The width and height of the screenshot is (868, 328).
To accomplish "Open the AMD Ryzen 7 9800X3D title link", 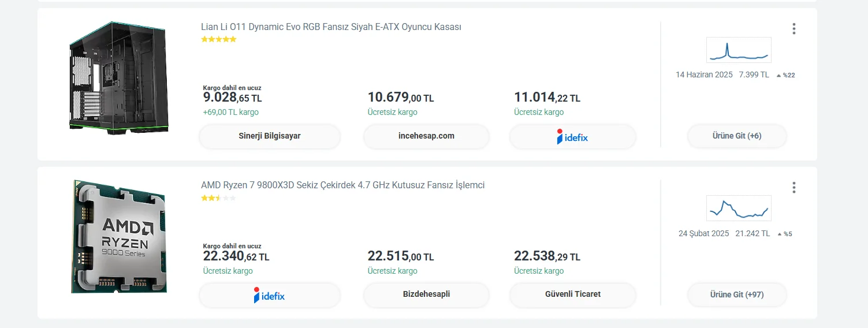I will [x=342, y=185].
